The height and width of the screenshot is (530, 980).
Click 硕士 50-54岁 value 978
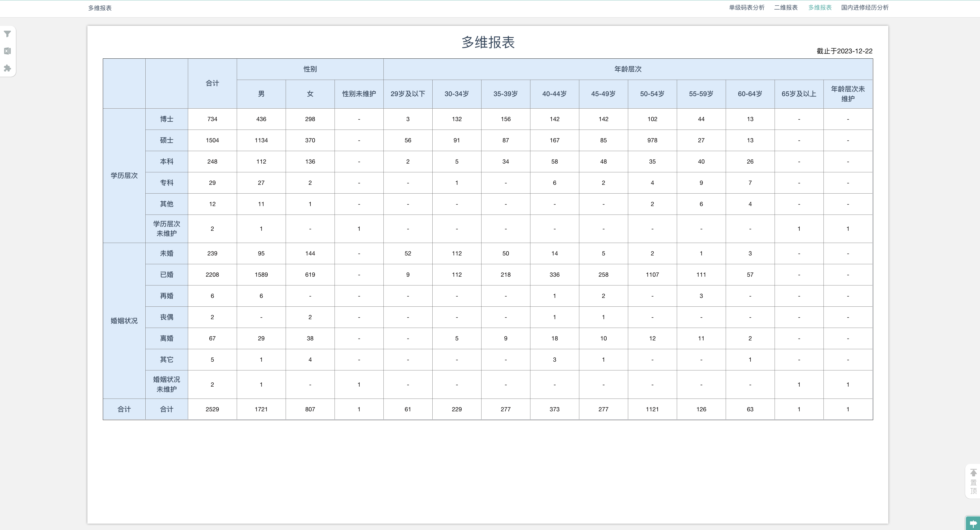coord(652,140)
